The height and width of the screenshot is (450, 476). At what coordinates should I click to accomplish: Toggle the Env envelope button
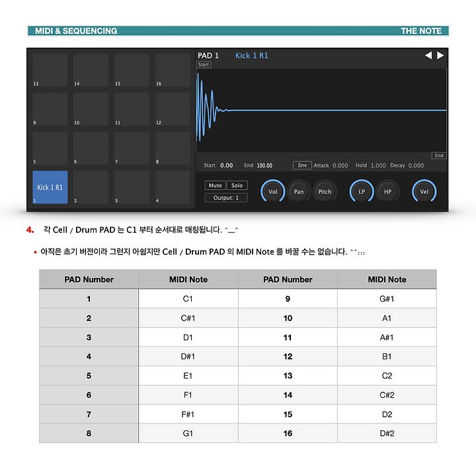click(302, 165)
